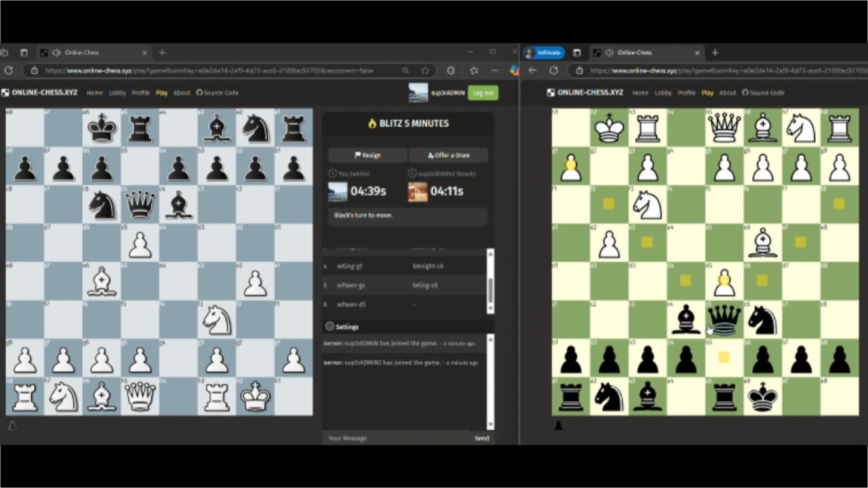Open a new tab in the left window

162,53
